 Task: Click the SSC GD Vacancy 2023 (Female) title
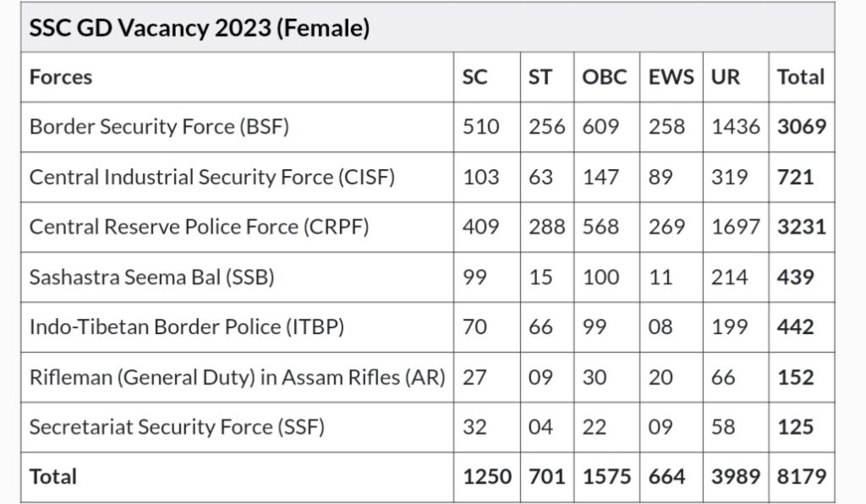tap(200, 28)
